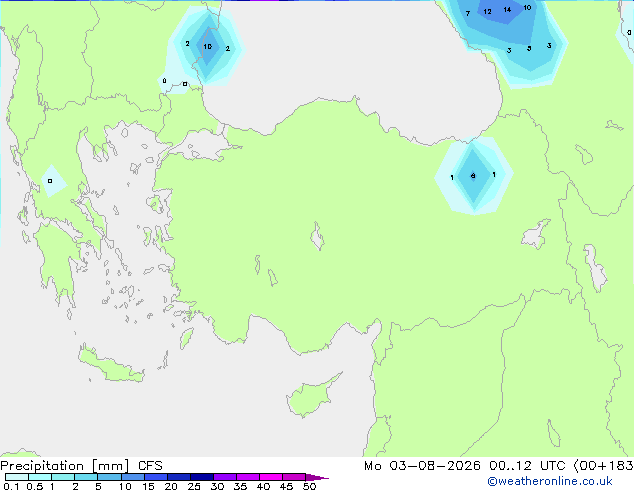Select legend swatch for 10–15 mm
Screen dimensions: 634x490
pos(132,477)
